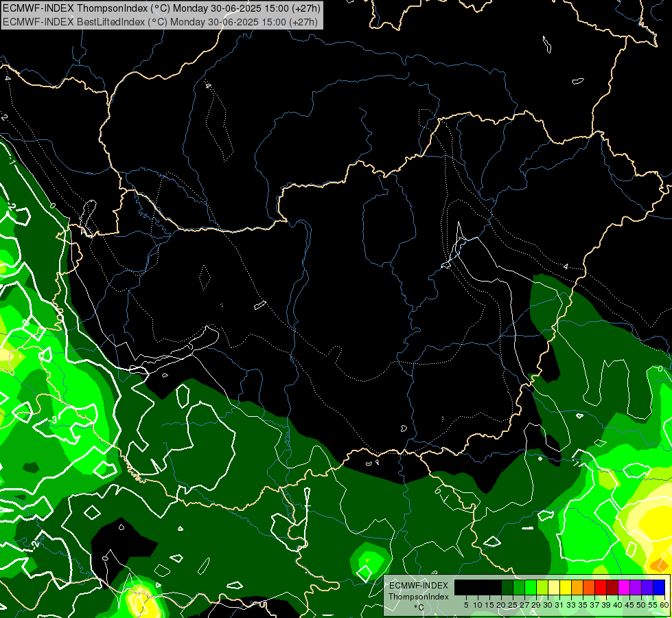Select magenta 40–45 legend swatch
672x618 pixels.
click(x=624, y=587)
